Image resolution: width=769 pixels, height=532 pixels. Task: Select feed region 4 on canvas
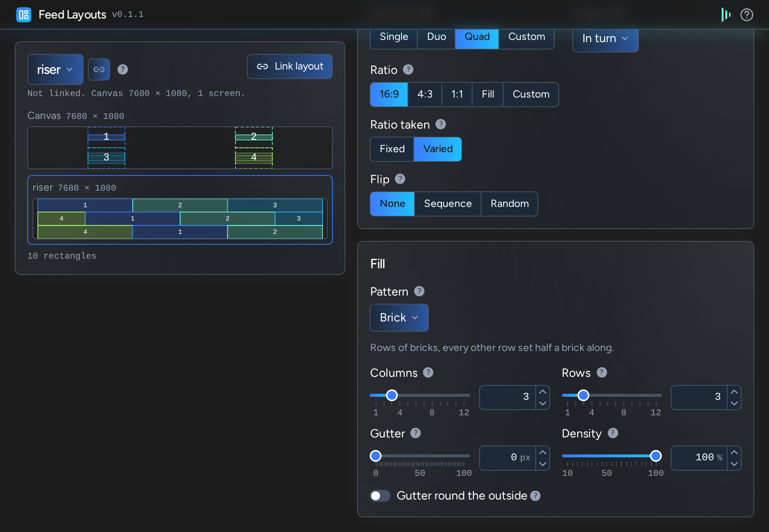click(254, 158)
